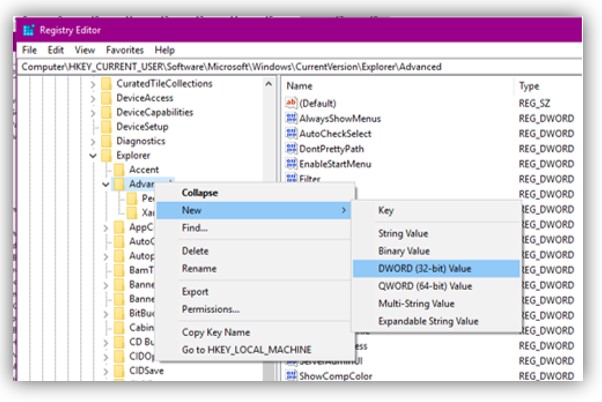The height and width of the screenshot is (402, 602).
Task: Click the CIDSave folder icon
Action: pyautogui.click(x=119, y=371)
